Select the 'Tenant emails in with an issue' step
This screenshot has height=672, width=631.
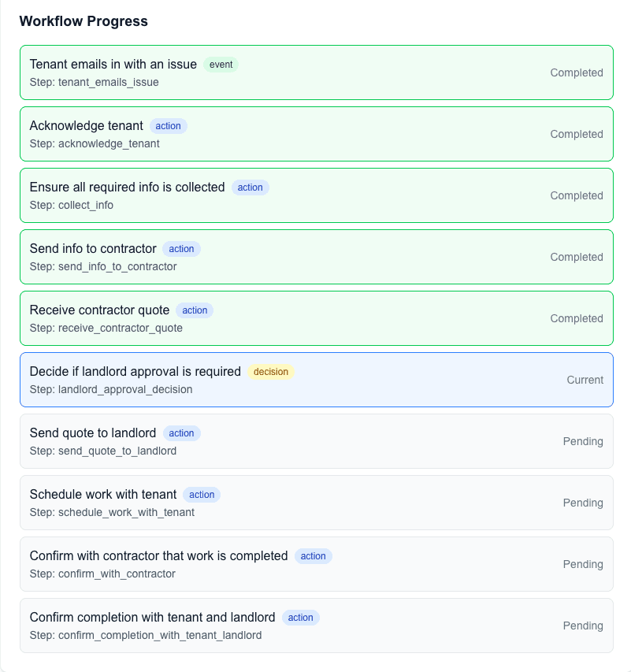tap(113, 65)
